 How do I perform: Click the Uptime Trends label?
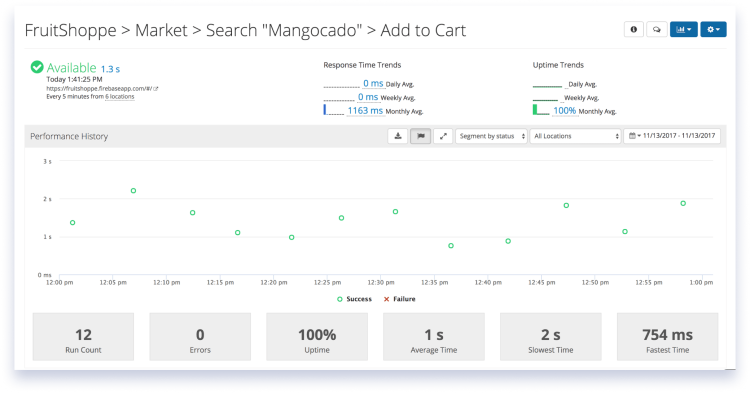(558, 65)
